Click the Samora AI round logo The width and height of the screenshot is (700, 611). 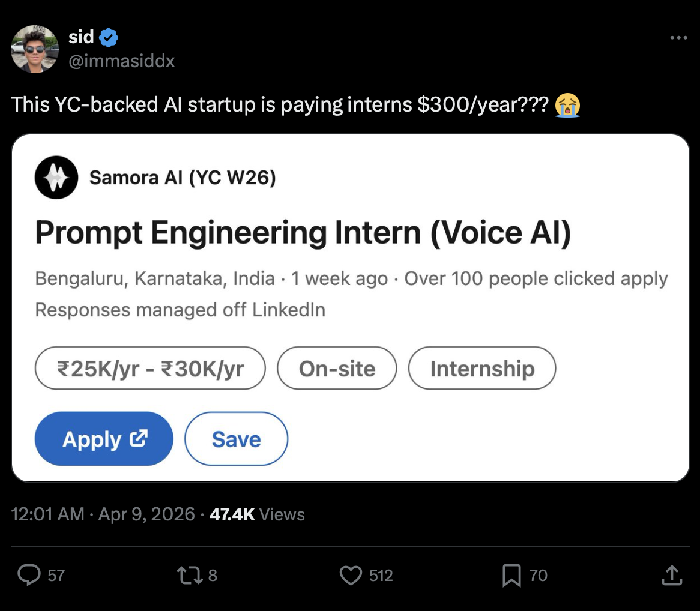pos(56,177)
